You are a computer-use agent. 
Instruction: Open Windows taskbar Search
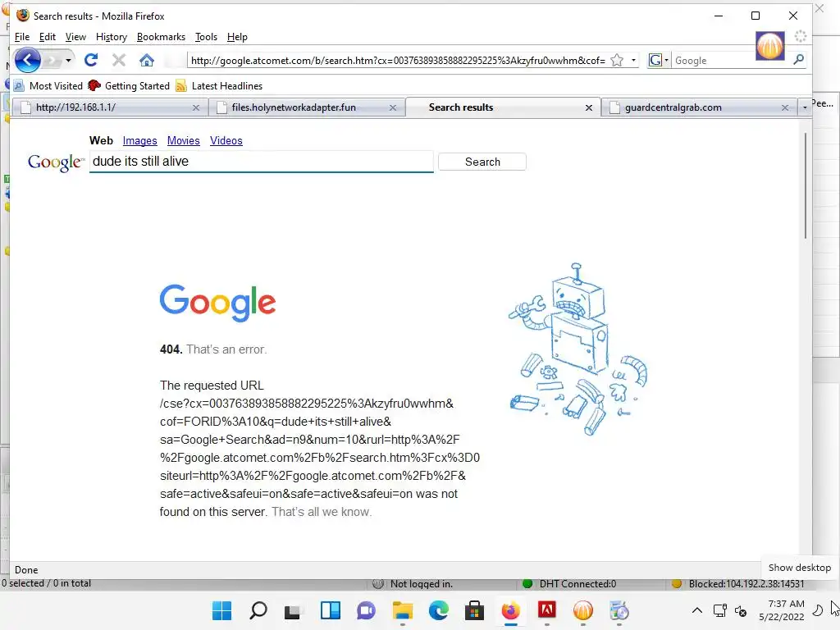258,610
